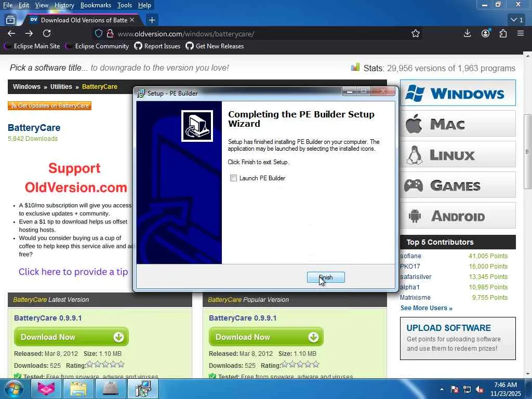
Task: Select the Mac platform category
Action: [x=458, y=124]
